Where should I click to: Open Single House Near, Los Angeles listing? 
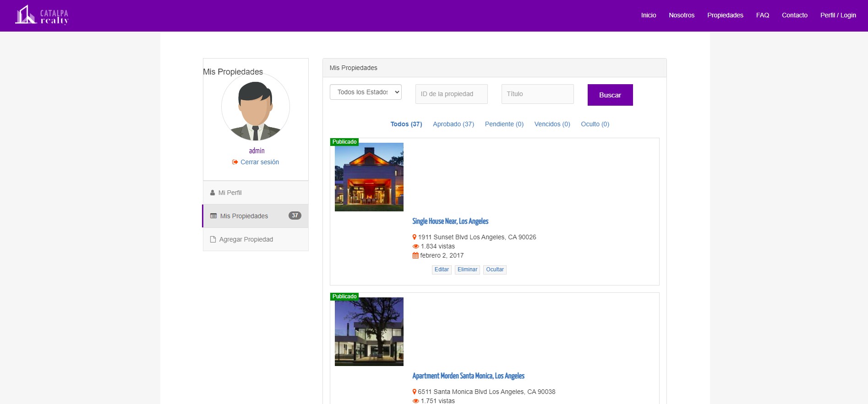click(450, 221)
